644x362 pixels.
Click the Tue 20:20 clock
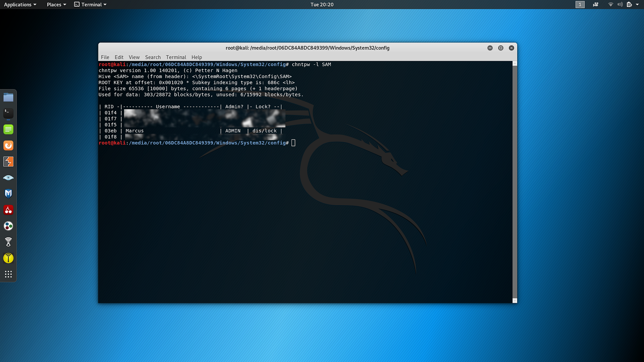coord(322,5)
